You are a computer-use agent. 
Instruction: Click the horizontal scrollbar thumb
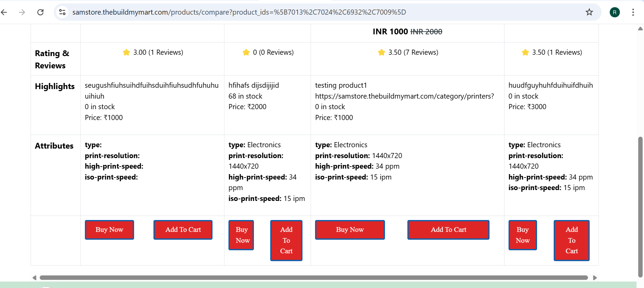tap(314, 278)
